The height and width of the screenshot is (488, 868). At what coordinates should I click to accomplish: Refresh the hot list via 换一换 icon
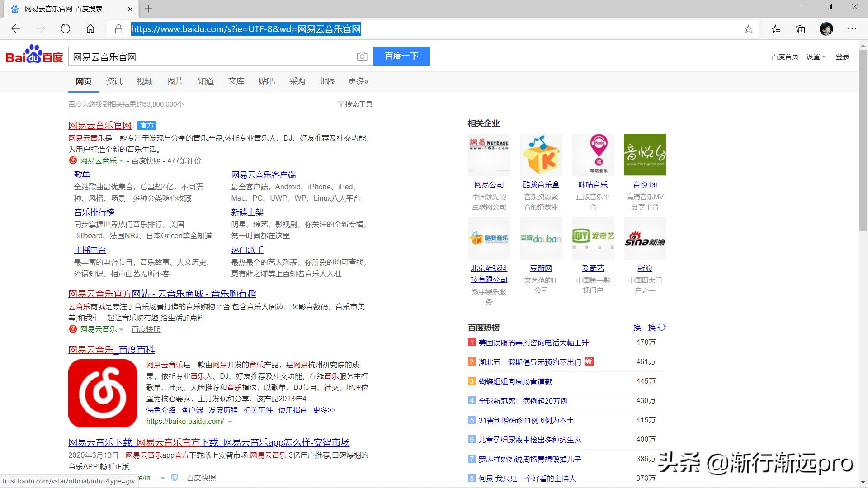point(662,327)
